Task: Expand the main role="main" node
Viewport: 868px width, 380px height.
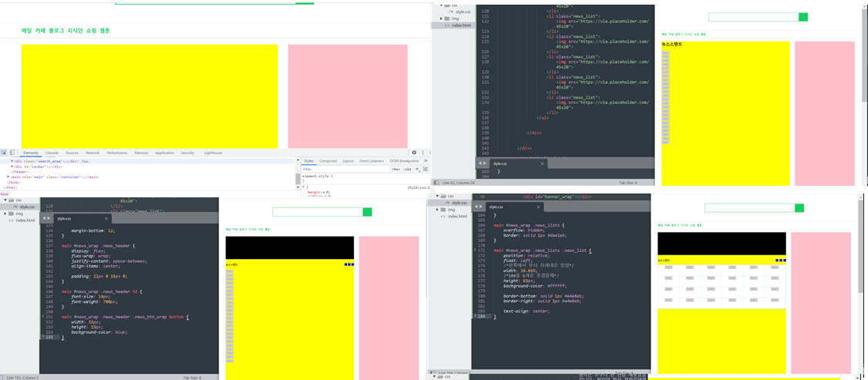Action: pos(8,177)
